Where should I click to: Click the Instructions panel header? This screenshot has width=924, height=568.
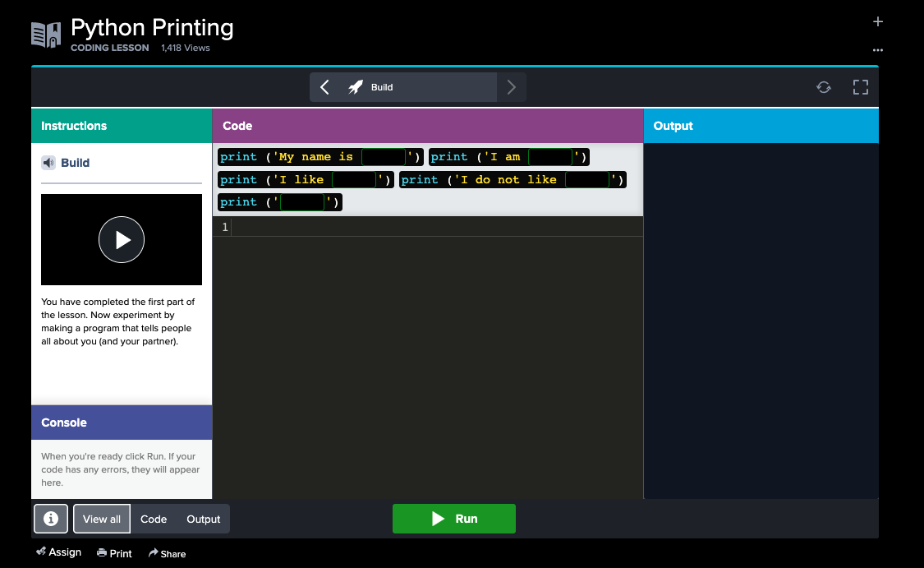pos(122,126)
